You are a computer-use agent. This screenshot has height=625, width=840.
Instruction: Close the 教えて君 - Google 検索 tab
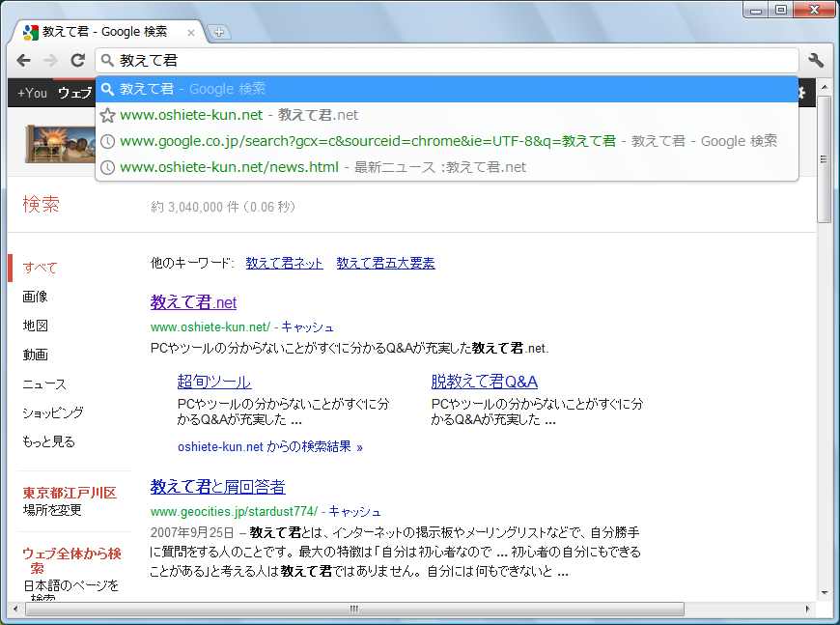191,33
